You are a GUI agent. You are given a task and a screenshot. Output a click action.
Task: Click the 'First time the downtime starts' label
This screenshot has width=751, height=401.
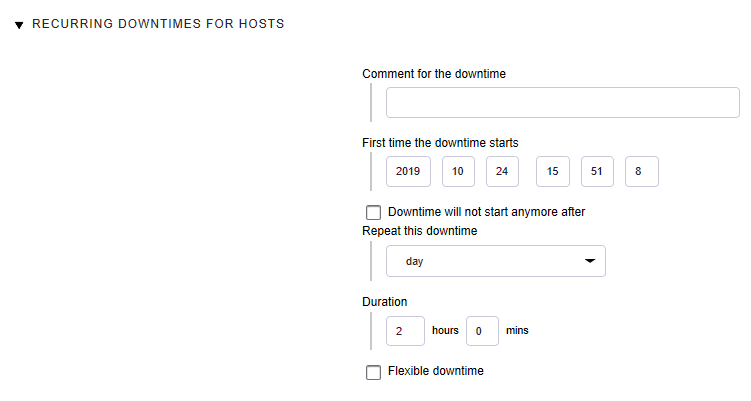point(440,143)
